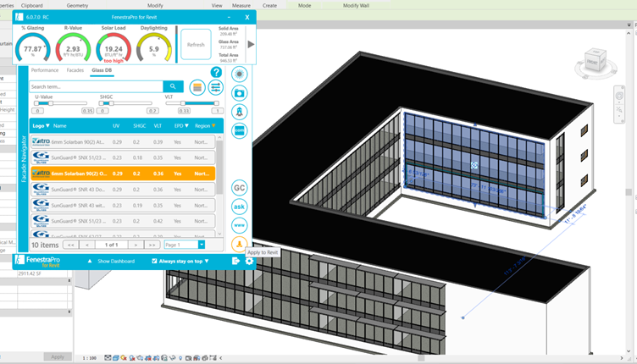Click the 'Search term...' input field
This screenshot has height=364, width=637.
(97, 86)
